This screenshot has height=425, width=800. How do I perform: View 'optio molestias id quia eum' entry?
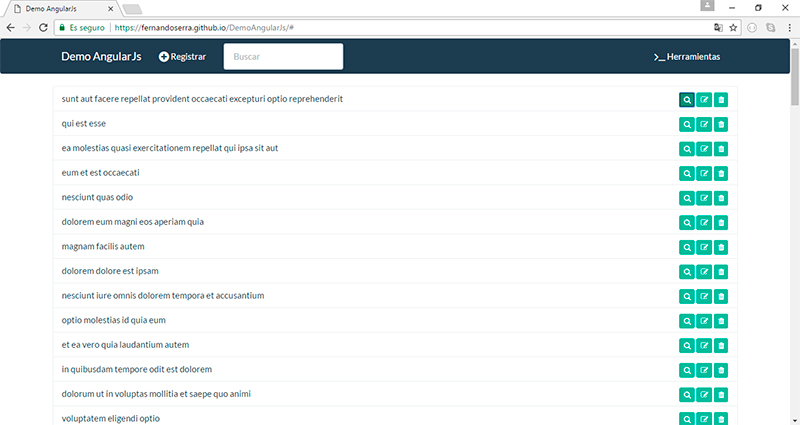click(x=687, y=321)
